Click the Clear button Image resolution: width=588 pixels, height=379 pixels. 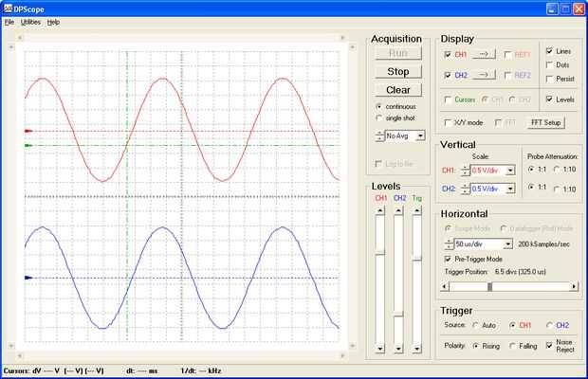pos(398,90)
